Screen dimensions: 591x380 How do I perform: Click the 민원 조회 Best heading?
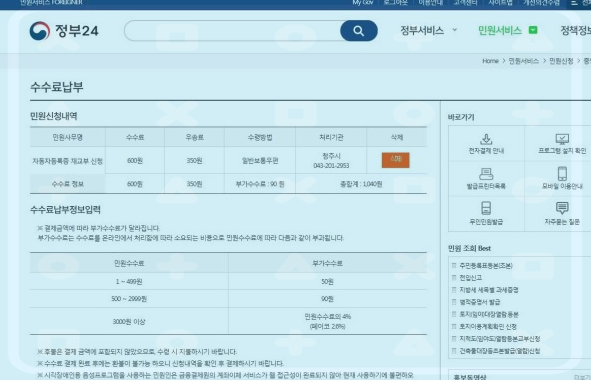pyautogui.click(x=469, y=248)
